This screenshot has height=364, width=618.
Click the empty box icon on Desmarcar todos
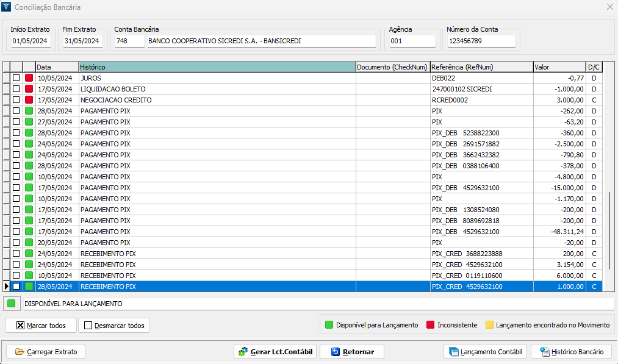(x=88, y=326)
